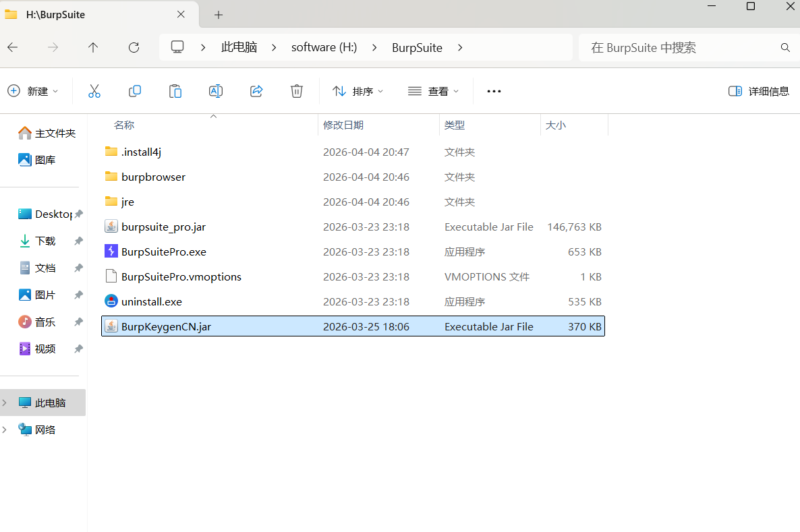Click software (H:) breadcrumb
The width and height of the screenshot is (800, 532).
pyautogui.click(x=324, y=47)
